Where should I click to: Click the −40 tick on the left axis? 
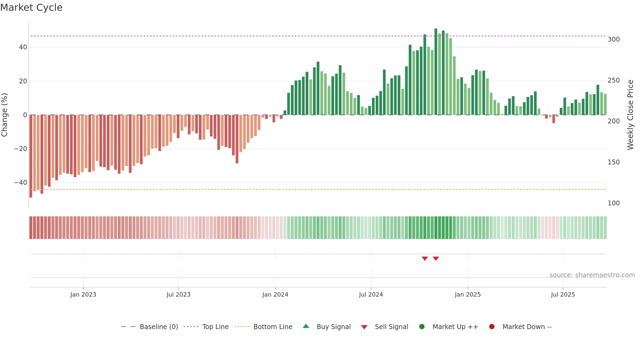click(x=21, y=183)
